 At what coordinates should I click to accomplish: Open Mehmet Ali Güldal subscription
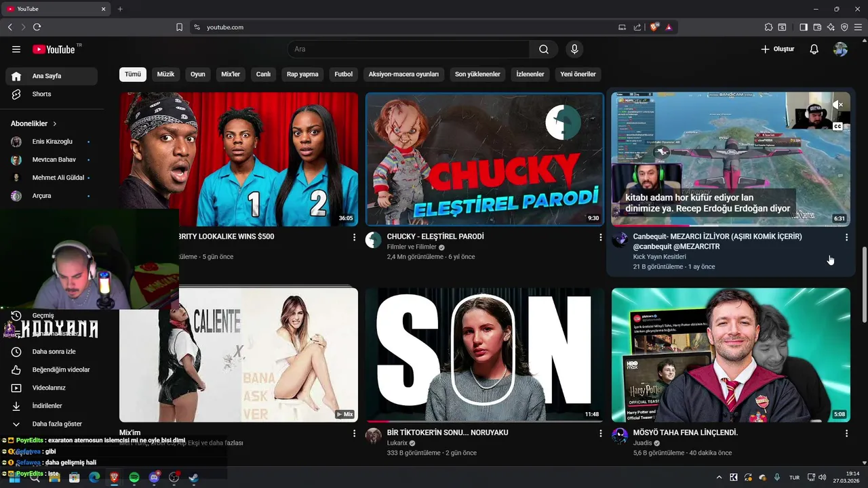pyautogui.click(x=51, y=178)
